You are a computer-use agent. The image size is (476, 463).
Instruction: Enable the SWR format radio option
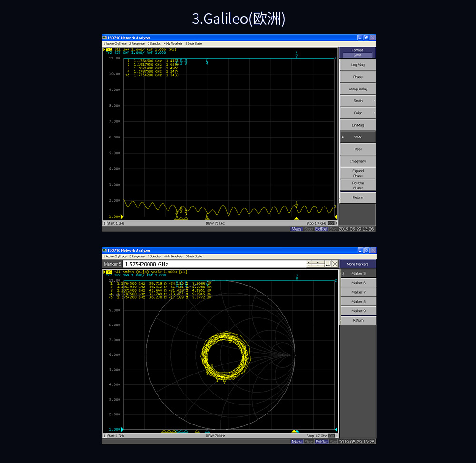[x=357, y=137]
